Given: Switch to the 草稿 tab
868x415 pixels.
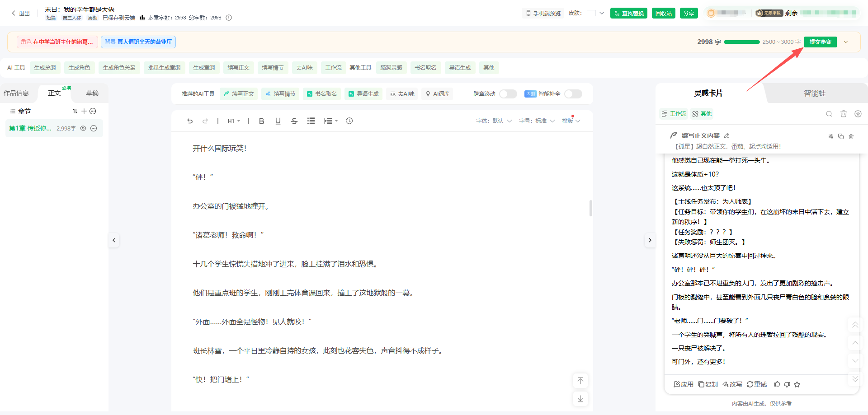Looking at the screenshot, I should [92, 93].
